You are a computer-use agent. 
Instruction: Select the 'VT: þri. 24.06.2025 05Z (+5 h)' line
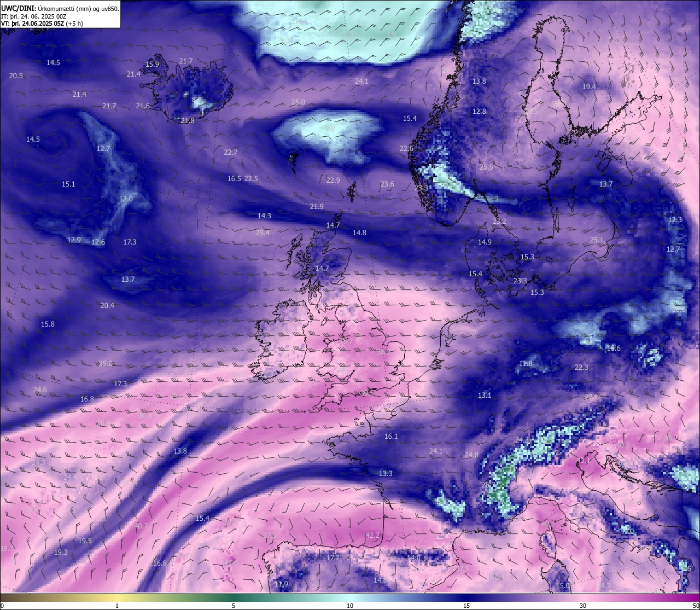pos(42,24)
